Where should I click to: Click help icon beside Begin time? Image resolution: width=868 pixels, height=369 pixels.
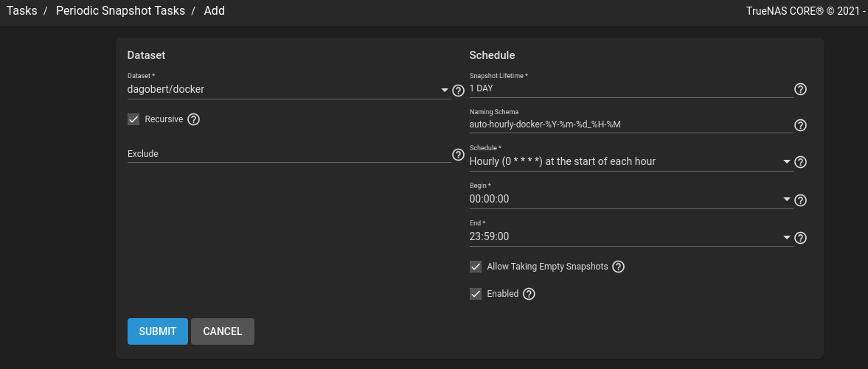tap(801, 200)
